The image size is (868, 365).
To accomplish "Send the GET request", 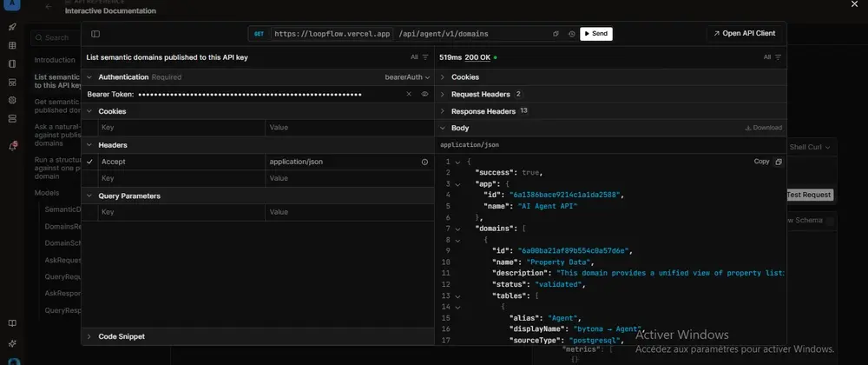I will [x=596, y=34].
